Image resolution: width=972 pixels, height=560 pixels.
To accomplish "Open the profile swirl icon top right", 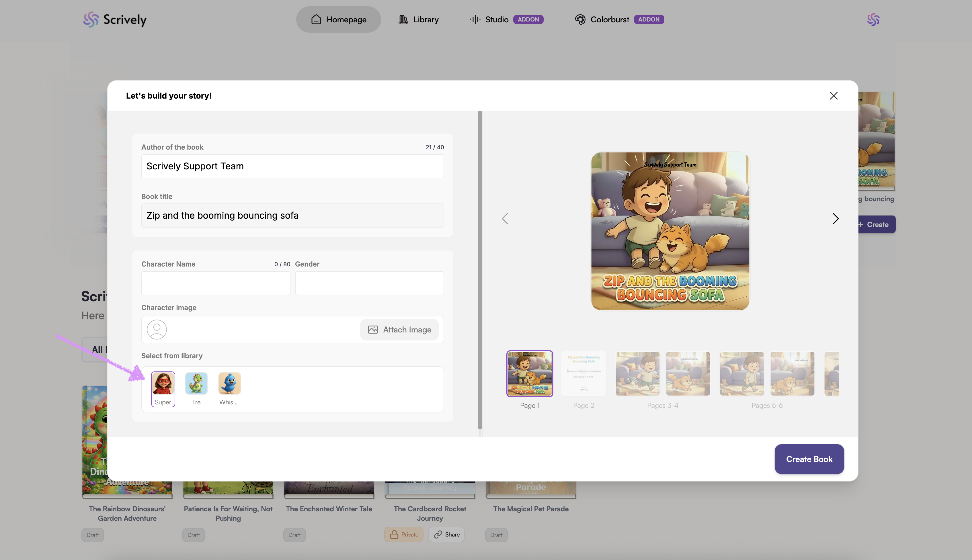I will coord(873,19).
